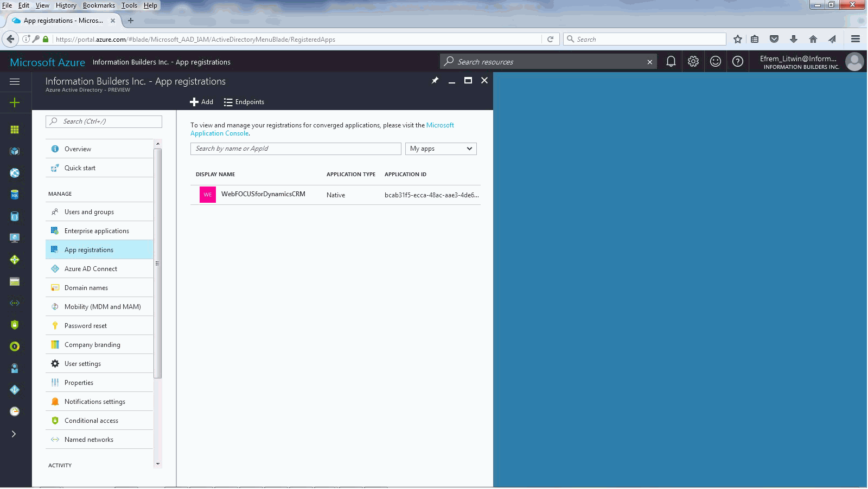
Task: Open User settings
Action: point(99,364)
